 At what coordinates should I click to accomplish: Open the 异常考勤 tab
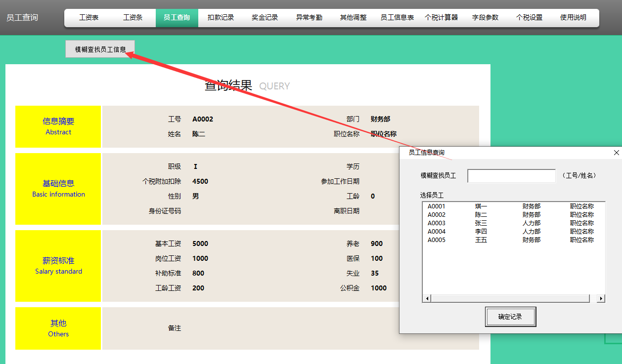pos(309,17)
